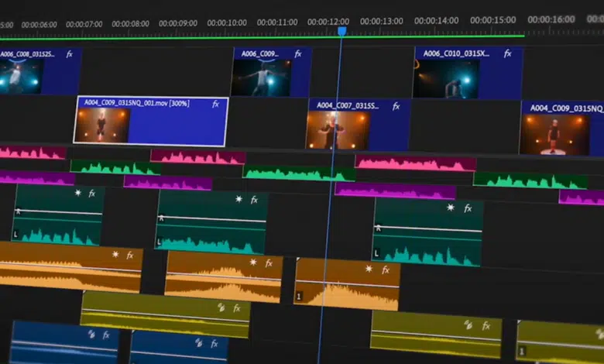Select thumbnail of the cut-off A004_C009_0315NQ clip at the right edge

click(x=554, y=135)
